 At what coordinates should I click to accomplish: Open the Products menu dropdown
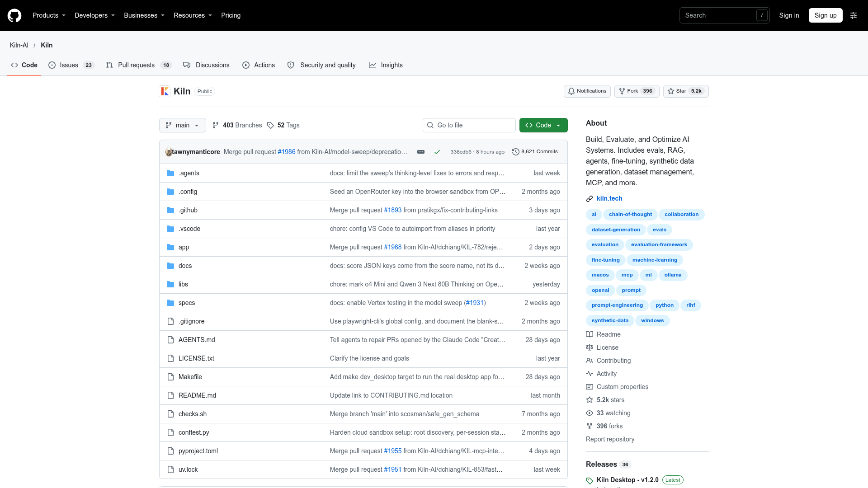pos(49,15)
